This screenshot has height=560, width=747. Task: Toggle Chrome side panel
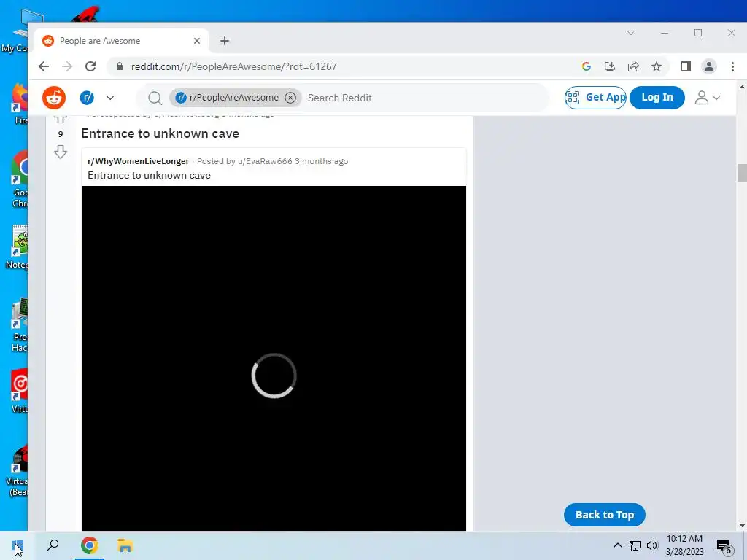686,66
